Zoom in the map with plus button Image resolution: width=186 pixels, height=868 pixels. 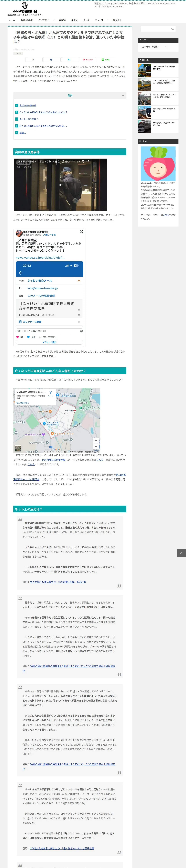[x=96, y=441]
